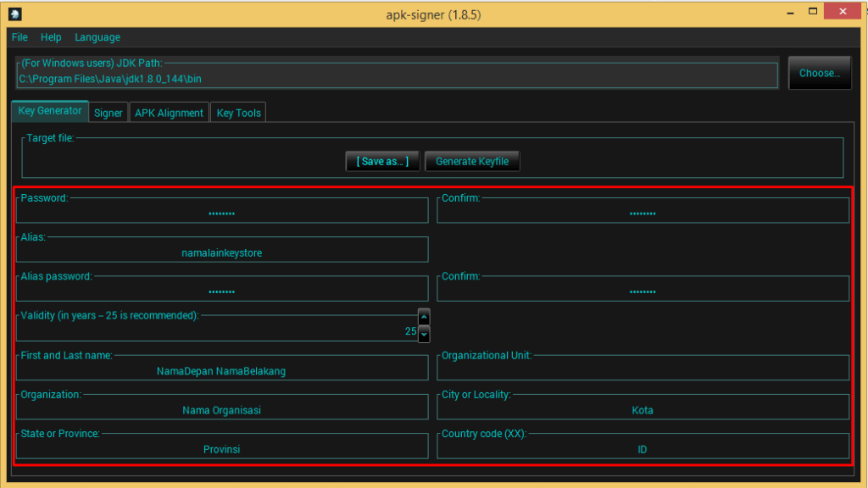Click the keystore Password field
The image size is (868, 488).
(222, 213)
